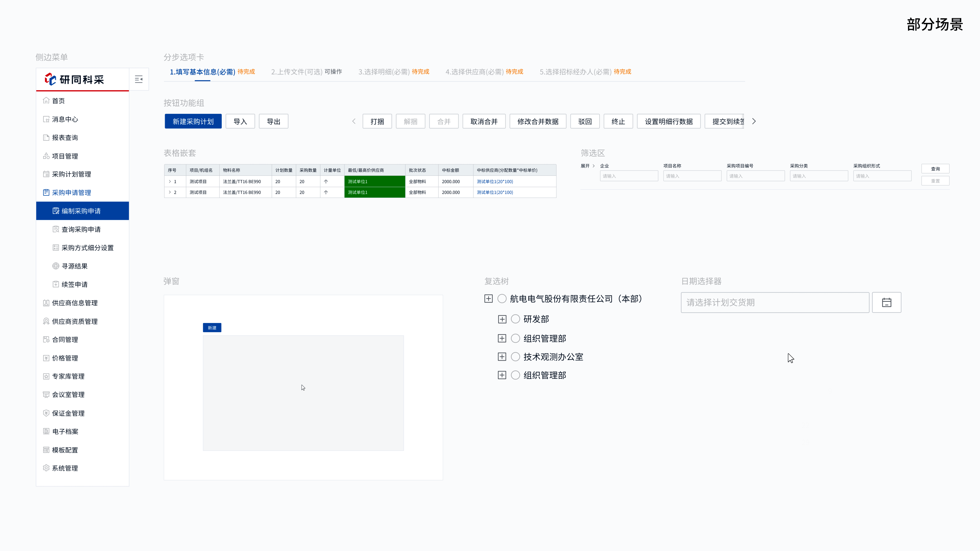Click the 模板配置 icon
This screenshot has height=551, width=980.
tap(46, 450)
